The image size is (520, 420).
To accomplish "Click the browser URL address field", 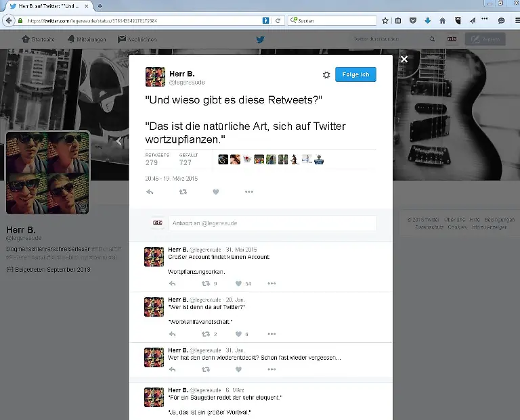I will coord(143,20).
